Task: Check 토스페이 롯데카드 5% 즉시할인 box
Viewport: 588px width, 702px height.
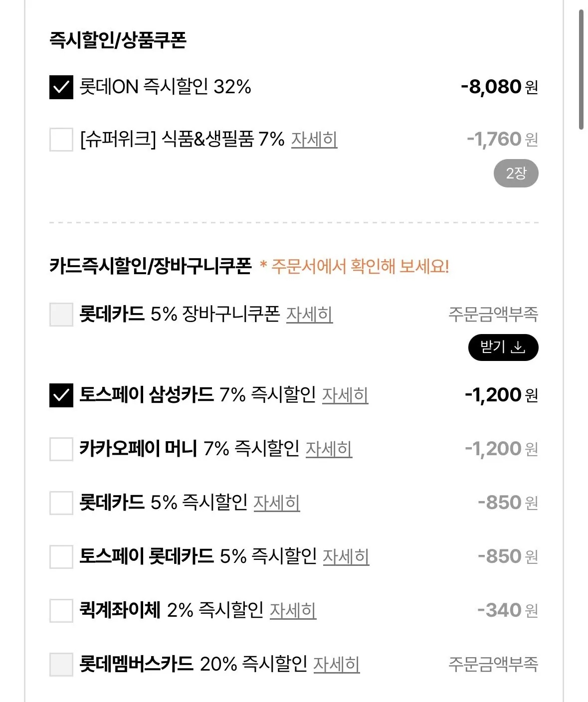Action: (x=61, y=556)
